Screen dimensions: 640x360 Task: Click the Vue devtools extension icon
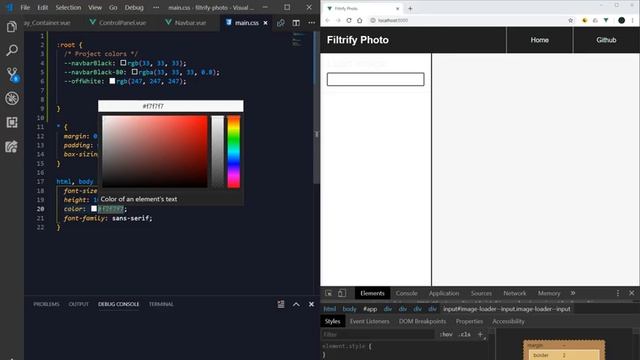606,20
